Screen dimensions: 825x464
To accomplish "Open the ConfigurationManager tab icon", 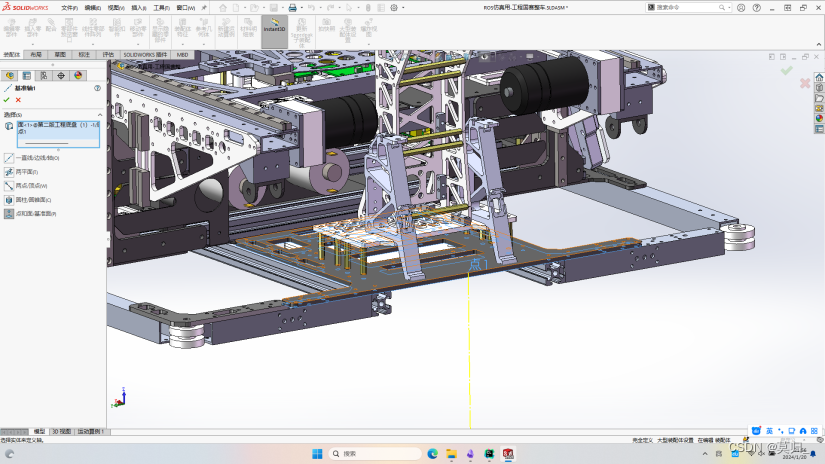I will [44, 76].
